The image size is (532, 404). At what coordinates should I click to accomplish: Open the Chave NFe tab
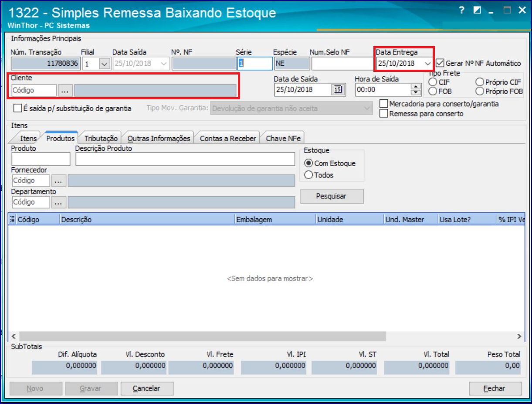coord(283,138)
